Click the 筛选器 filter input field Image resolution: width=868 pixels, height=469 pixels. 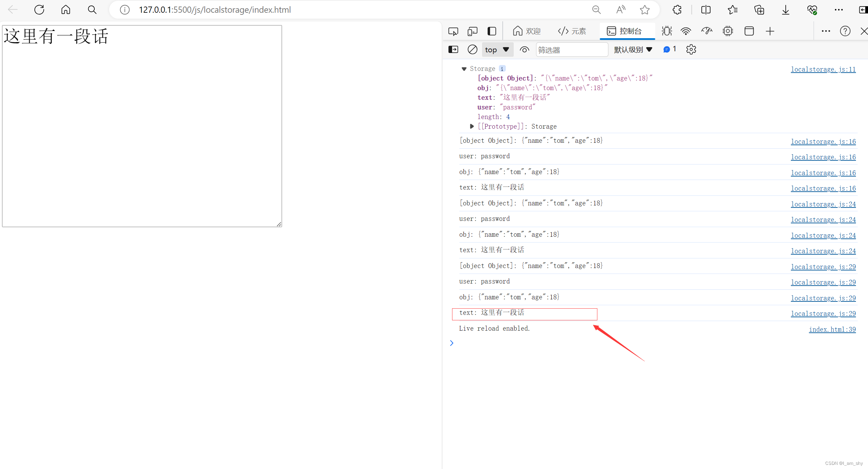pos(572,50)
